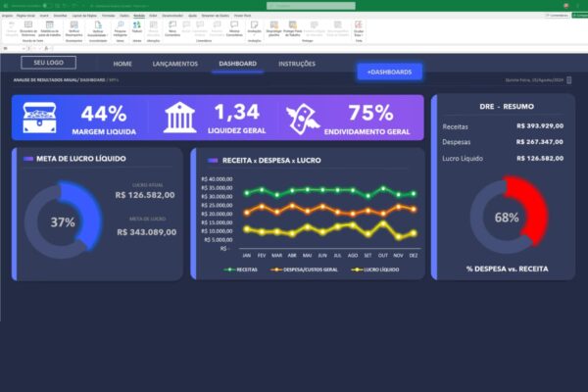Viewport: 588px width, 392px height.
Task: Toggle the AutoSave switch in title bar
Action: pos(47,6)
